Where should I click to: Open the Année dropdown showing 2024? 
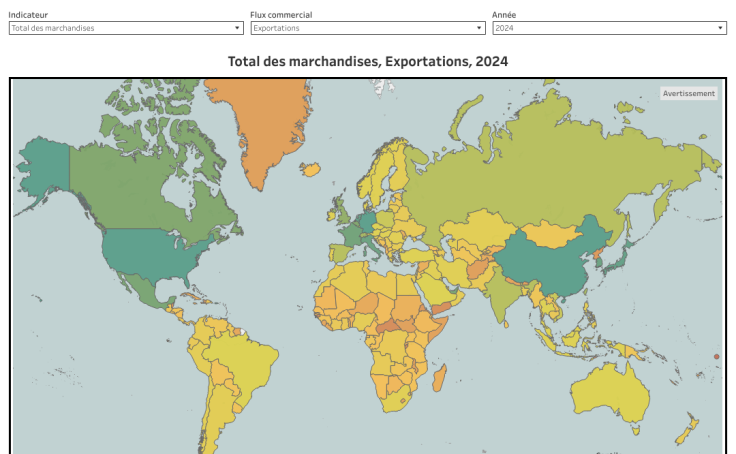click(609, 28)
